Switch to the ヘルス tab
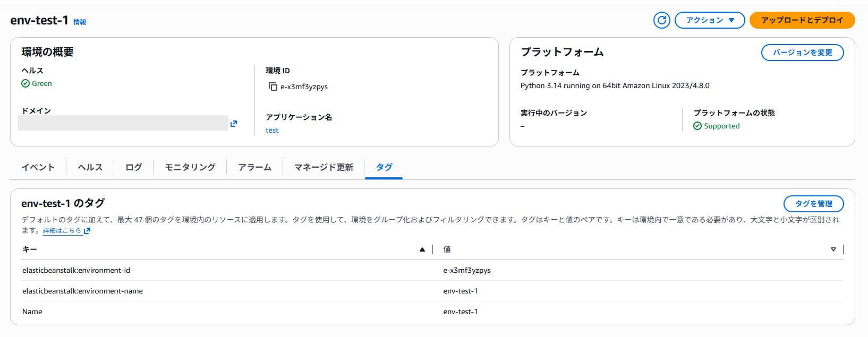Viewport: 868px width, 337px height. point(90,167)
